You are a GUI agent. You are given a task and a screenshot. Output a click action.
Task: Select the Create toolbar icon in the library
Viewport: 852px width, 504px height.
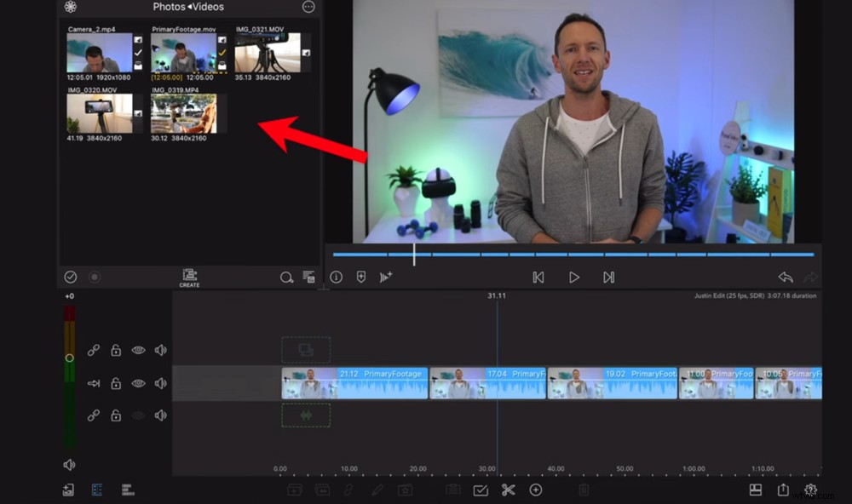pyautogui.click(x=189, y=276)
